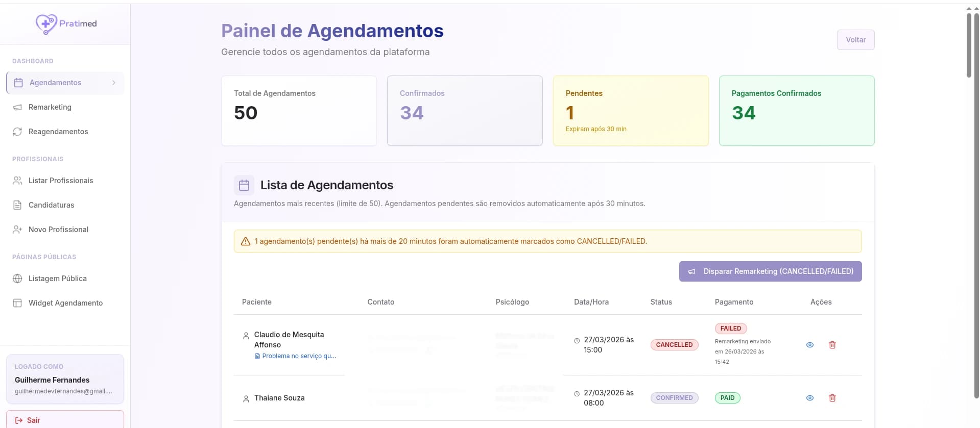Delete the Thaiane Souza appointment
This screenshot has width=980, height=428.
832,398
